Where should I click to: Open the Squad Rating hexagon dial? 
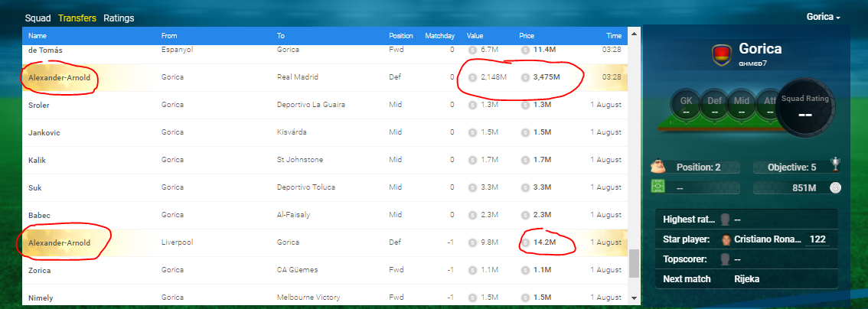coord(805,106)
